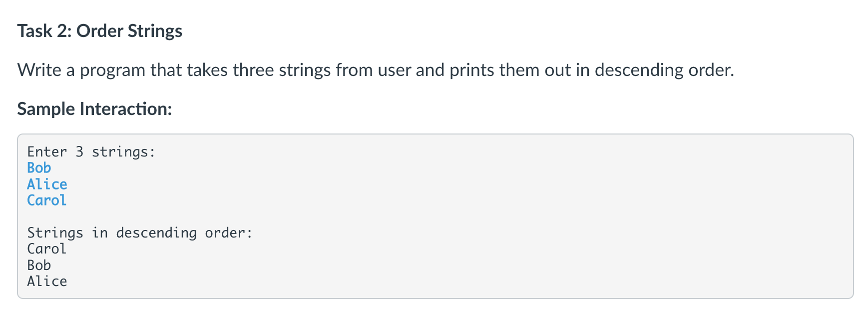Click the blue 'Bob' input text
The width and height of the screenshot is (868, 328).
tap(39, 168)
